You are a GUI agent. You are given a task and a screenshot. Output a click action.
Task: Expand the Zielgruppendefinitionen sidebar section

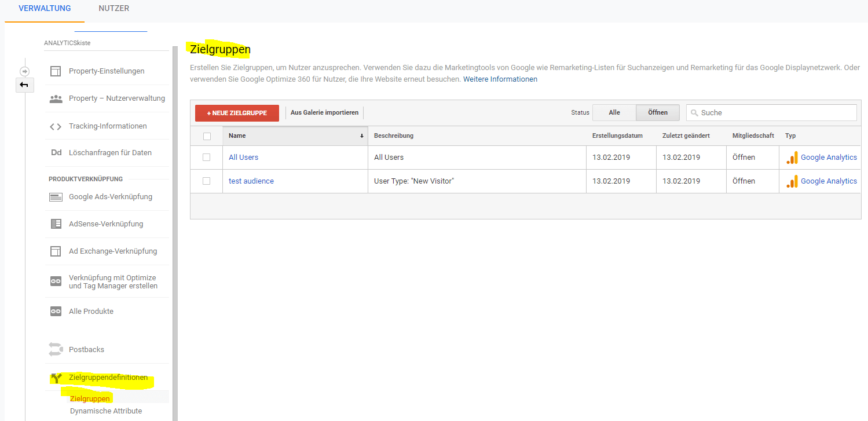[108, 378]
